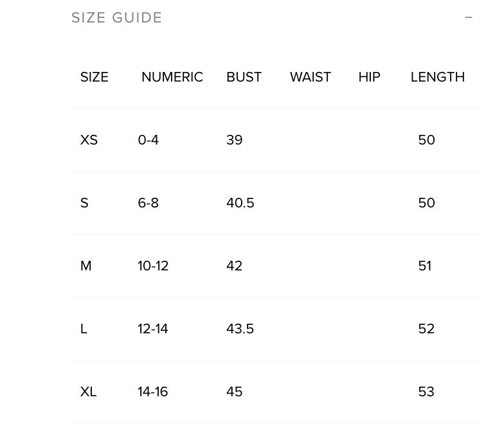
Task: Click the BUST column header
Action: [x=244, y=77]
